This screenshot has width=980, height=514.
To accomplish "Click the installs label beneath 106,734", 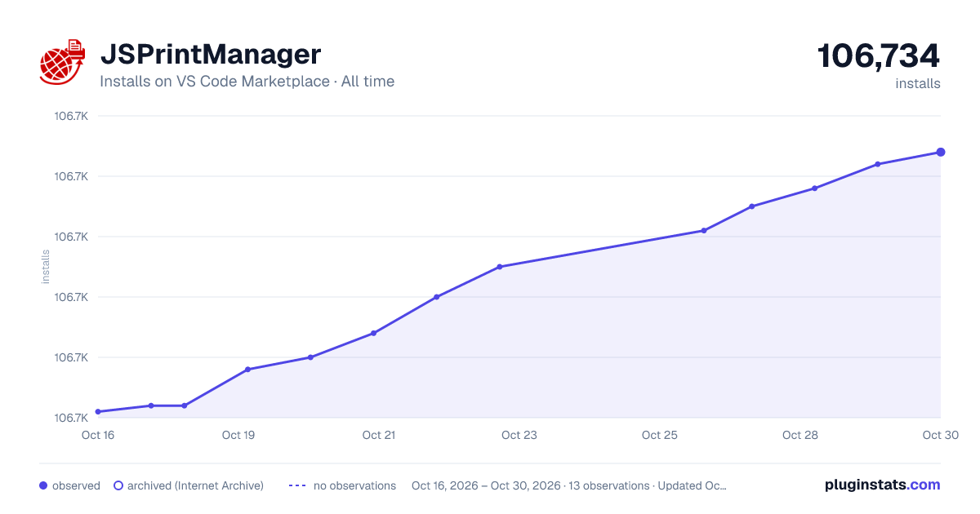I will pyautogui.click(x=918, y=84).
